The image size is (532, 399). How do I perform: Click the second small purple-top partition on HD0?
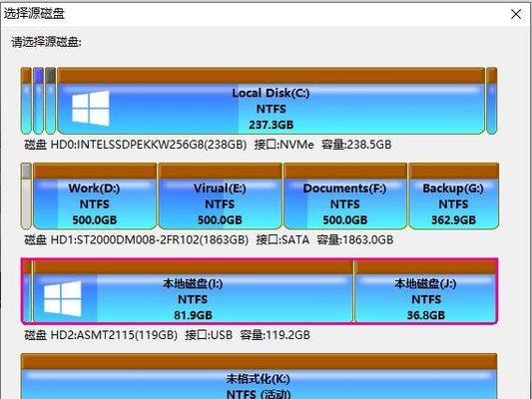click(38, 101)
